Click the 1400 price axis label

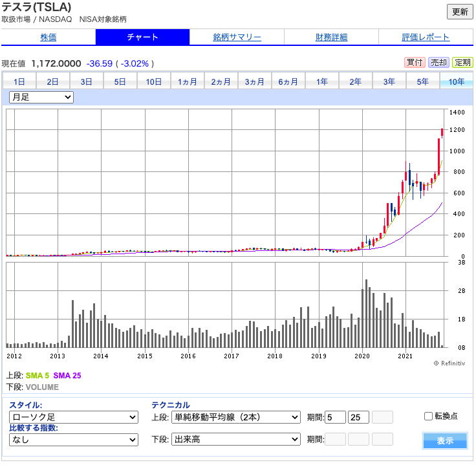click(457, 113)
